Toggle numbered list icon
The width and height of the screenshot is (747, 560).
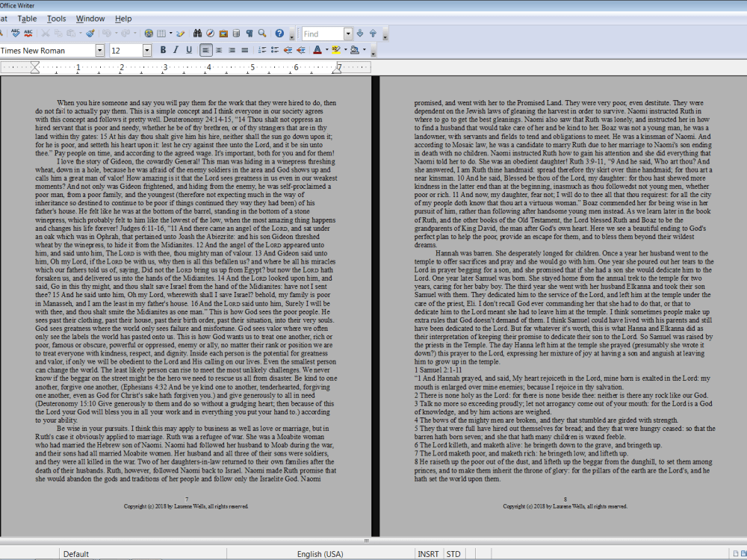coord(261,50)
